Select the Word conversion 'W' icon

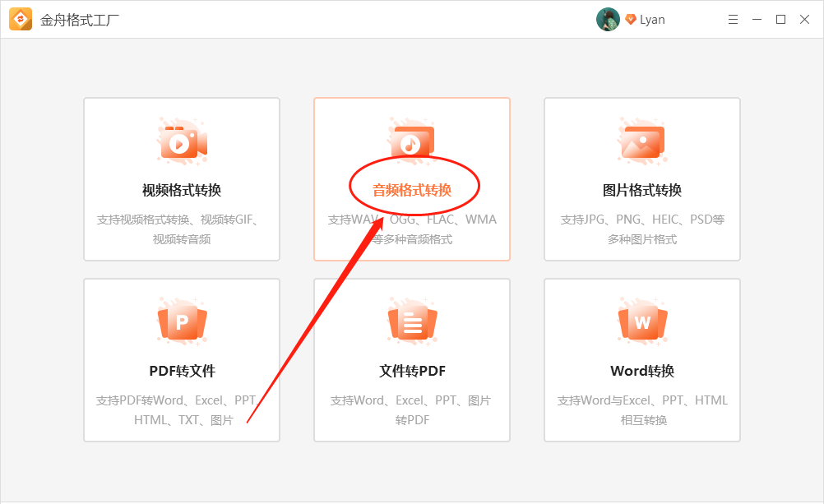(642, 322)
